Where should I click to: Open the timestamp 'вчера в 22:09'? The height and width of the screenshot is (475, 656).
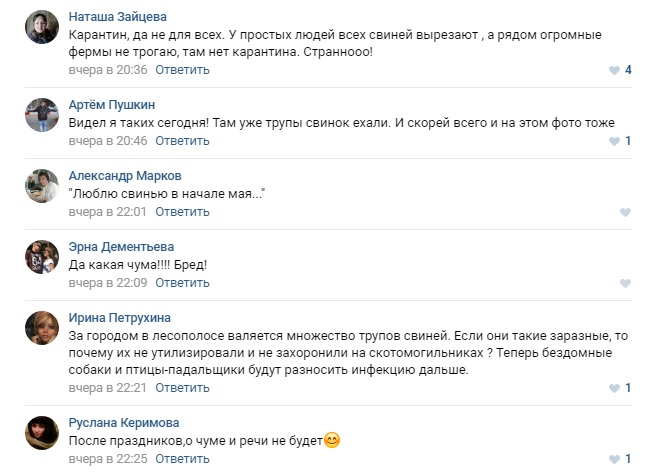click(107, 283)
